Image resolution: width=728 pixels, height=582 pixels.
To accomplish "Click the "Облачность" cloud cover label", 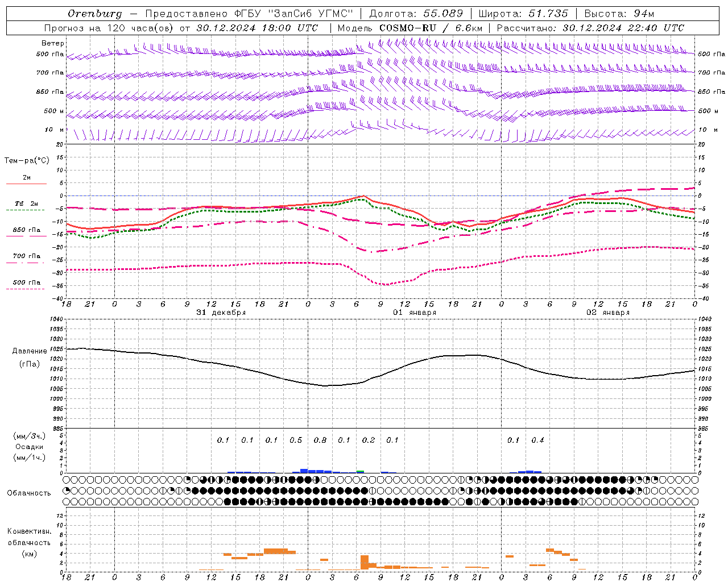I will coord(29,493).
